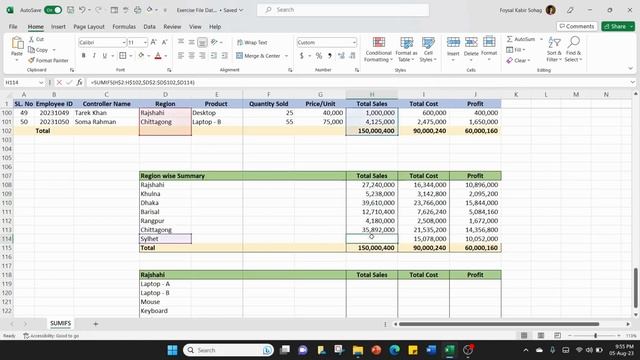
Task: Click the Increase Font Size icon
Action: (154, 42)
